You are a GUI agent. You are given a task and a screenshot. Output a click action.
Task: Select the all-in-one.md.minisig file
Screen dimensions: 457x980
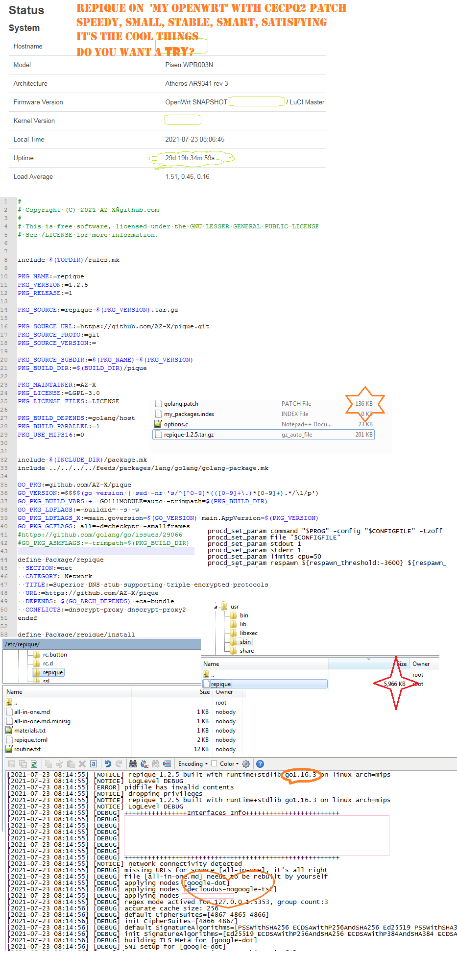[39, 721]
